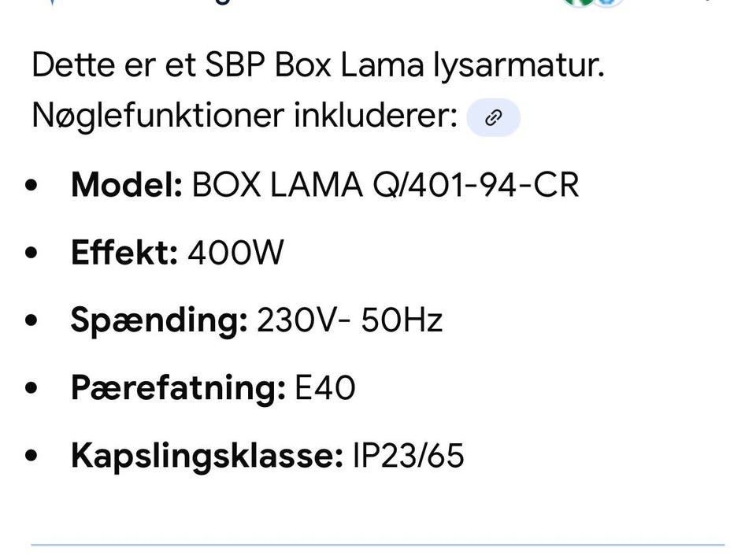Tap the overlapping source avatars at top
The height and width of the screenshot is (555, 756).
593,2
